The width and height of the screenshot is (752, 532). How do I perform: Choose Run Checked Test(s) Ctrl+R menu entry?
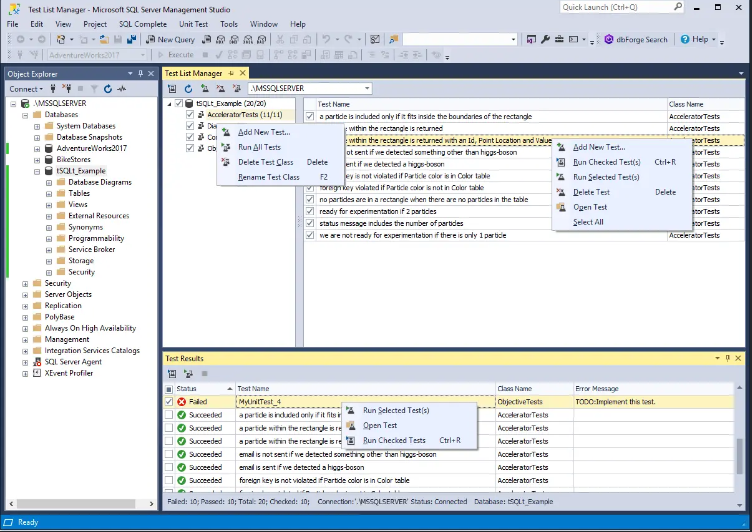622,162
